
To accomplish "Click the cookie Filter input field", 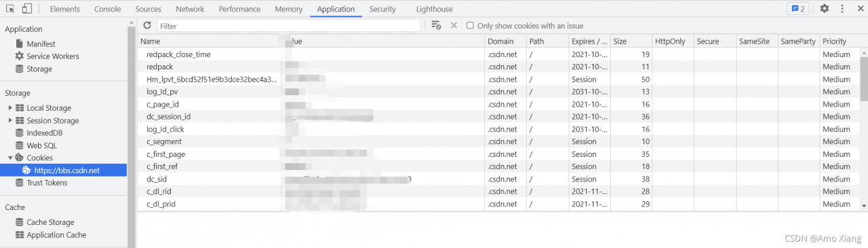I will pos(289,26).
